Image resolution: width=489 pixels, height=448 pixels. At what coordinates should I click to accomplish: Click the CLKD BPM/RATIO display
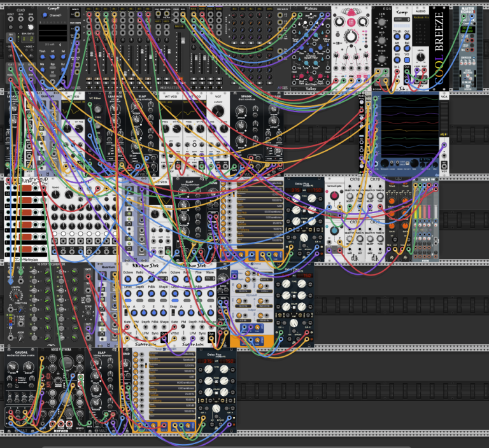pyautogui.click(x=28, y=39)
